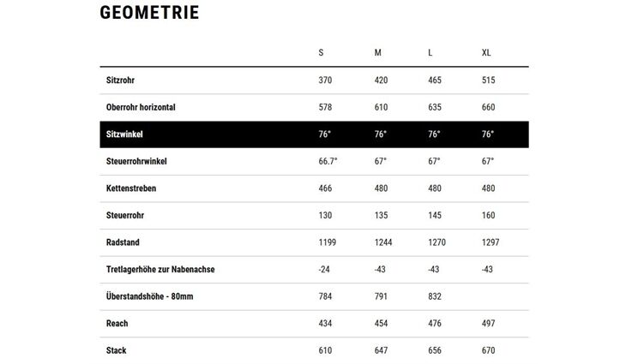Click the 454 Reach value for M
The width and height of the screenshot is (626, 364).
point(381,324)
